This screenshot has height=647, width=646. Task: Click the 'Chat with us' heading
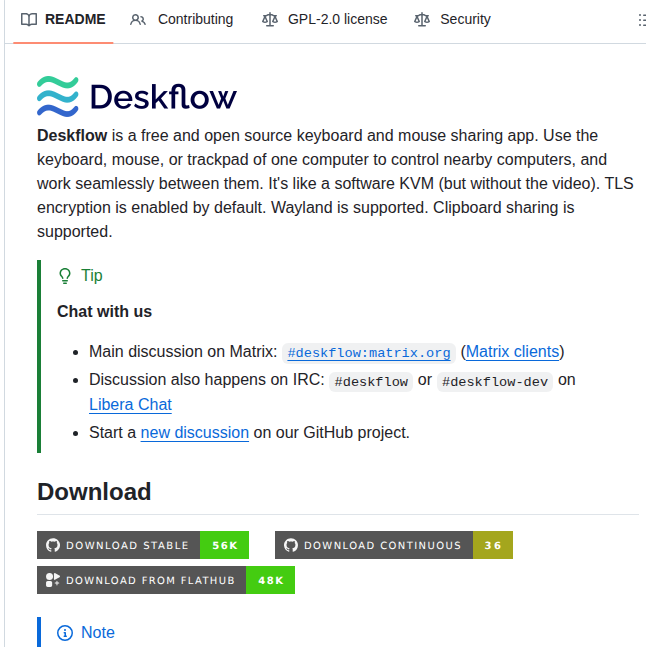click(104, 312)
